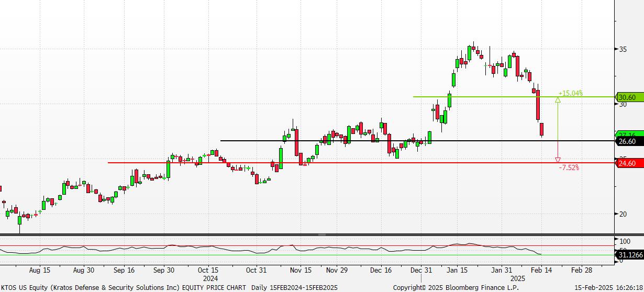The height and width of the screenshot is (292, 644).
Task: Click the Jan 15 date label
Action: point(457,271)
